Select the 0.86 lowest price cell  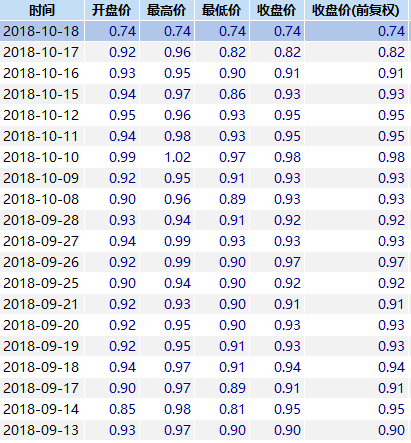(222, 94)
